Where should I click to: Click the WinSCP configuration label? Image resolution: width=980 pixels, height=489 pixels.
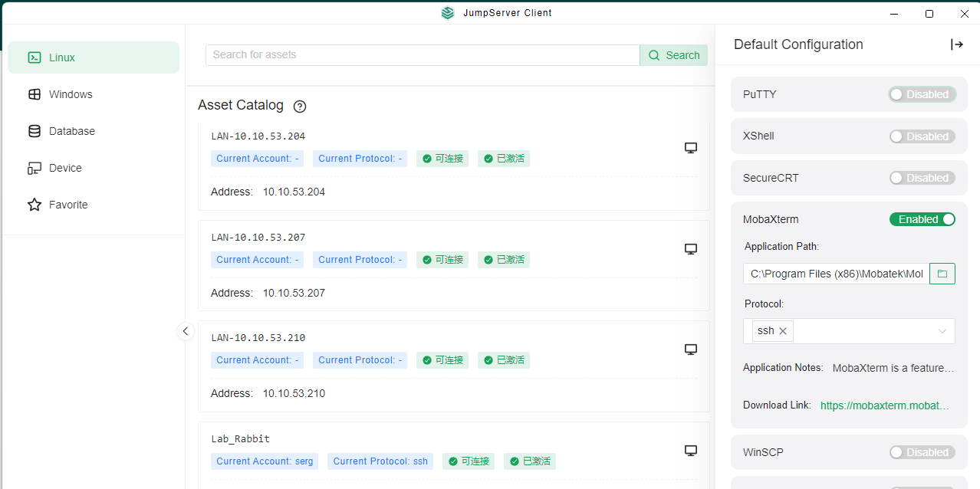[x=763, y=452]
